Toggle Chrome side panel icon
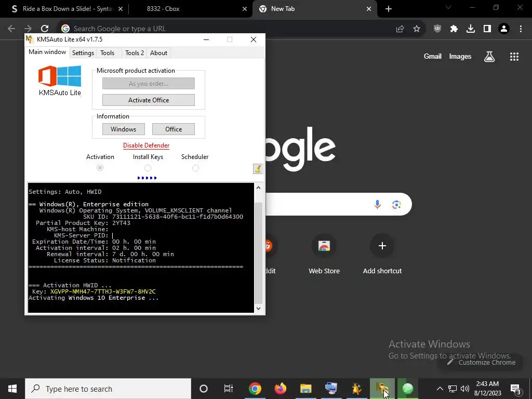The height and width of the screenshot is (399, 532). pyautogui.click(x=487, y=29)
